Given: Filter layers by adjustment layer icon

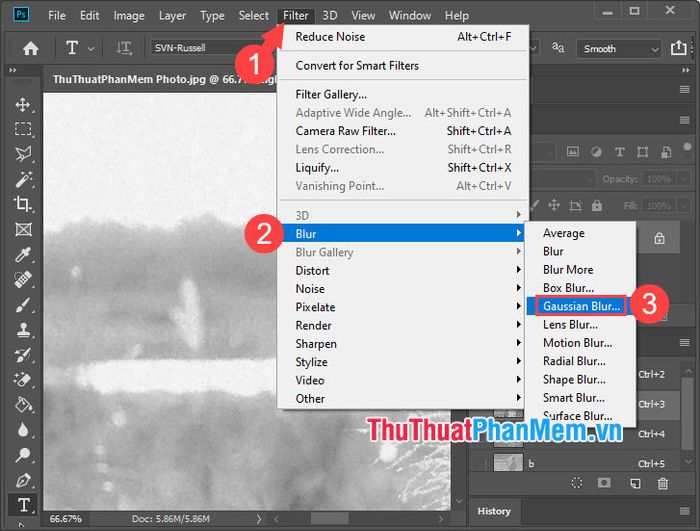Looking at the screenshot, I should 596,152.
